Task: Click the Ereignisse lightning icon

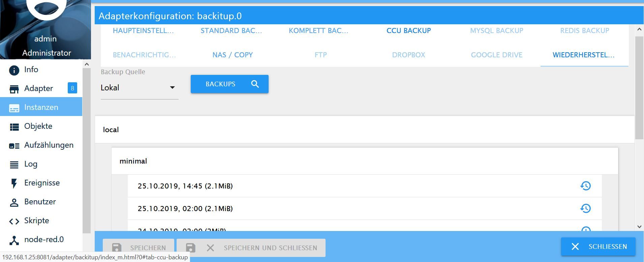Action: [14, 183]
